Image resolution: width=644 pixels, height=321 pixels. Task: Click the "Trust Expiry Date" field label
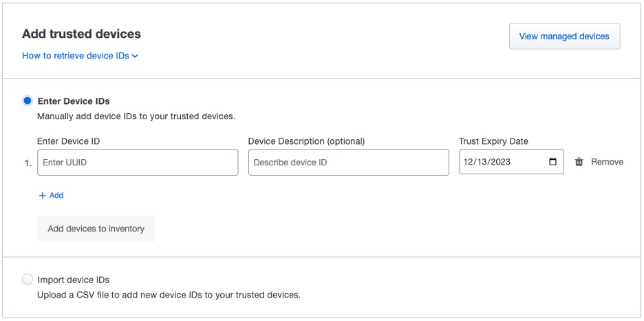point(493,141)
